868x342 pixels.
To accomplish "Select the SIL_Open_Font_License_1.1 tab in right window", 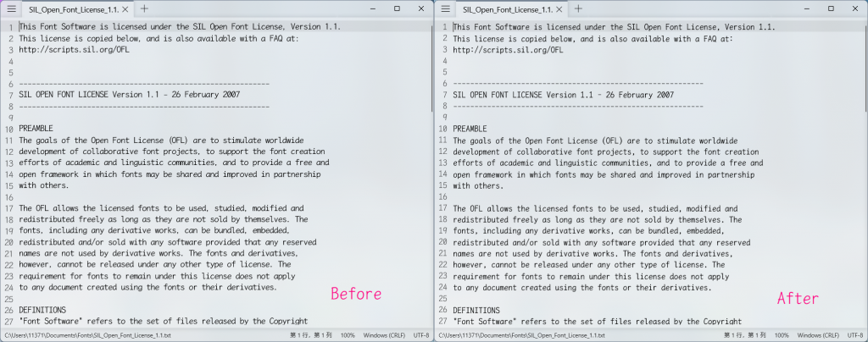I will pos(508,9).
